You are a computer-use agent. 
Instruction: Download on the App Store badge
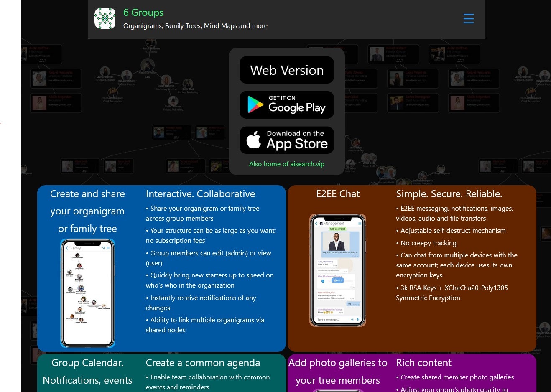click(x=287, y=140)
